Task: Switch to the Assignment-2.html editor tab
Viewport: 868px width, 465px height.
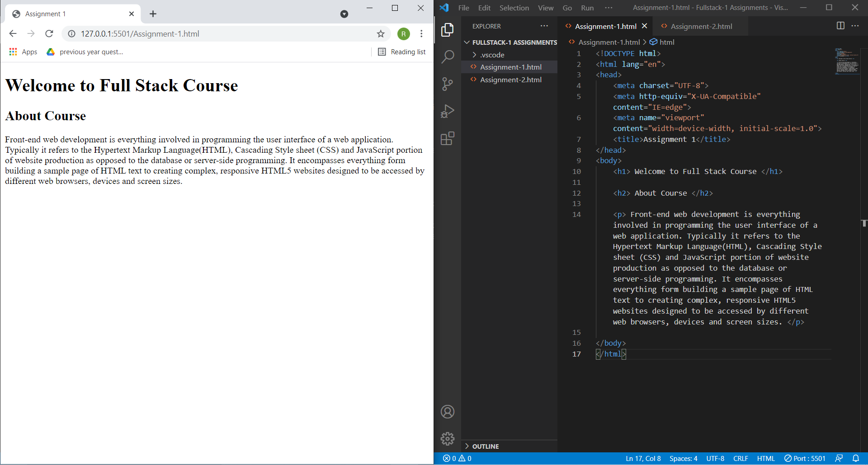Action: tap(701, 26)
